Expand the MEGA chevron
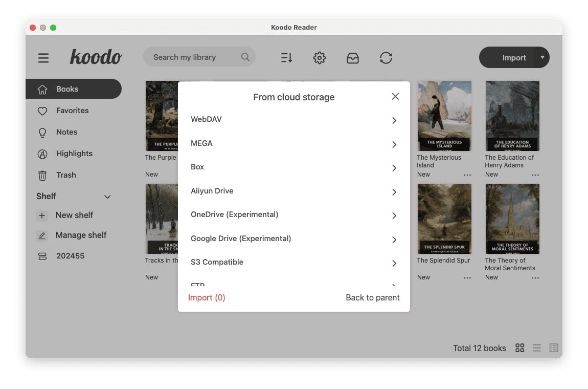This screenshot has width=588, height=389. pyautogui.click(x=394, y=144)
